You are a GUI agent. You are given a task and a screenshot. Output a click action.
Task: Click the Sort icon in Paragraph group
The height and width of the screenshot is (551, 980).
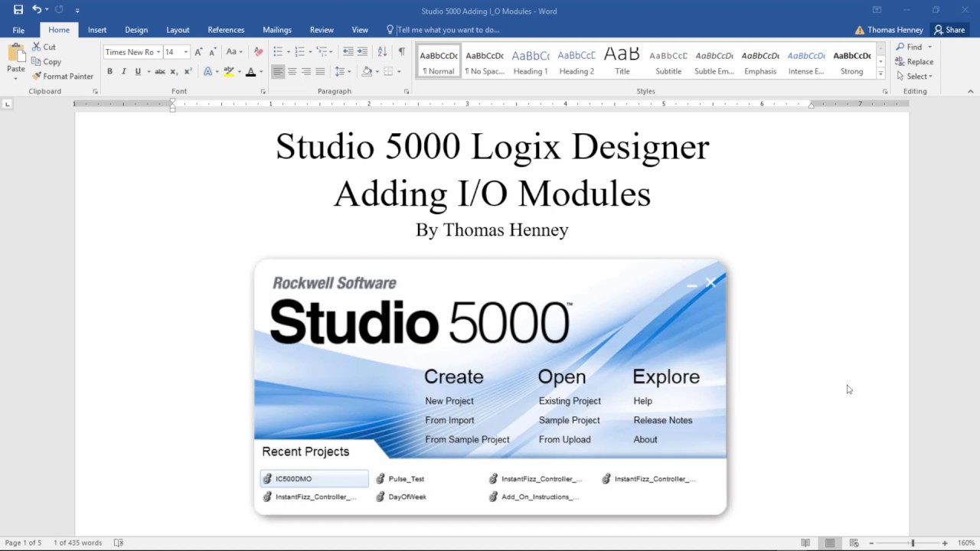[x=382, y=52]
